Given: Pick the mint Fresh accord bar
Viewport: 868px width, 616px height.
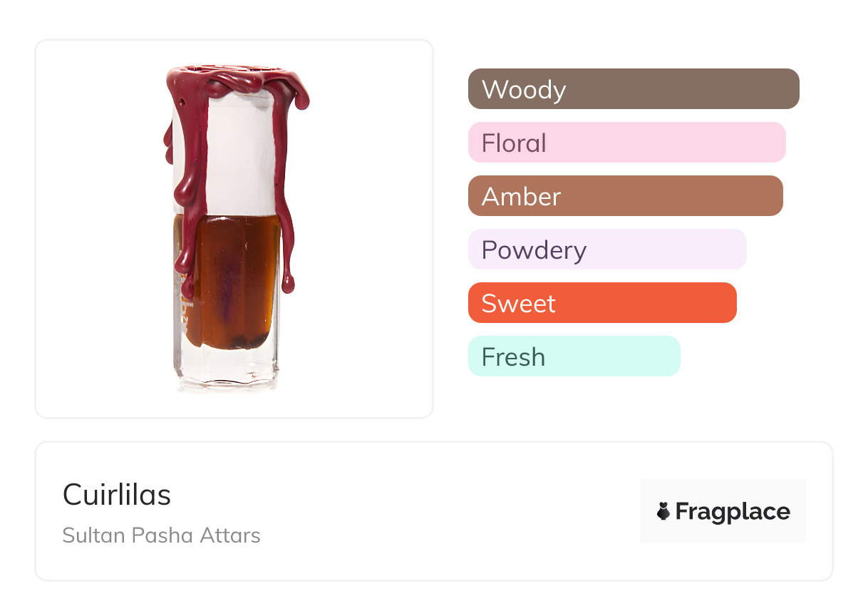Looking at the screenshot, I should [x=574, y=356].
